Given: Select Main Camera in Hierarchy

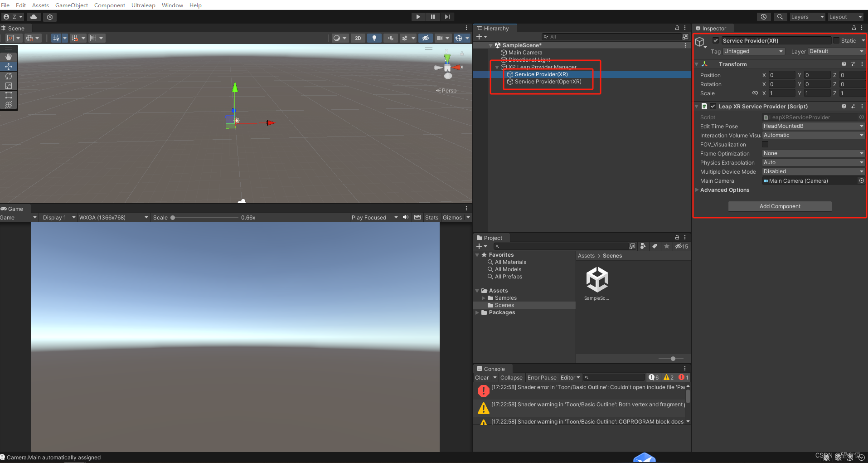Looking at the screenshot, I should (525, 53).
